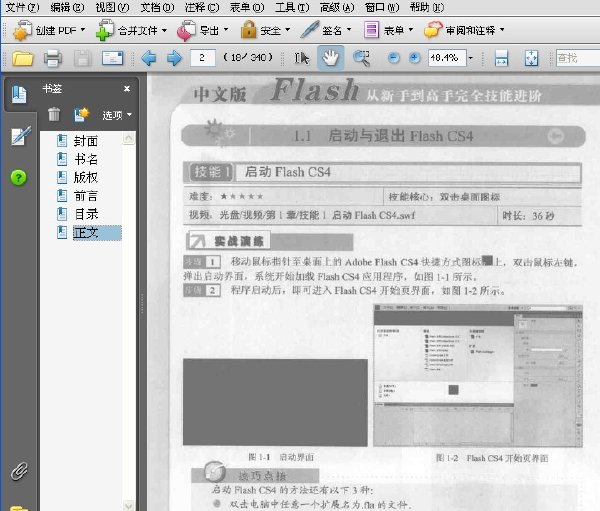Choose the marquee zoom tool
Viewport: 600px width, 511px height.
pyautogui.click(x=361, y=58)
